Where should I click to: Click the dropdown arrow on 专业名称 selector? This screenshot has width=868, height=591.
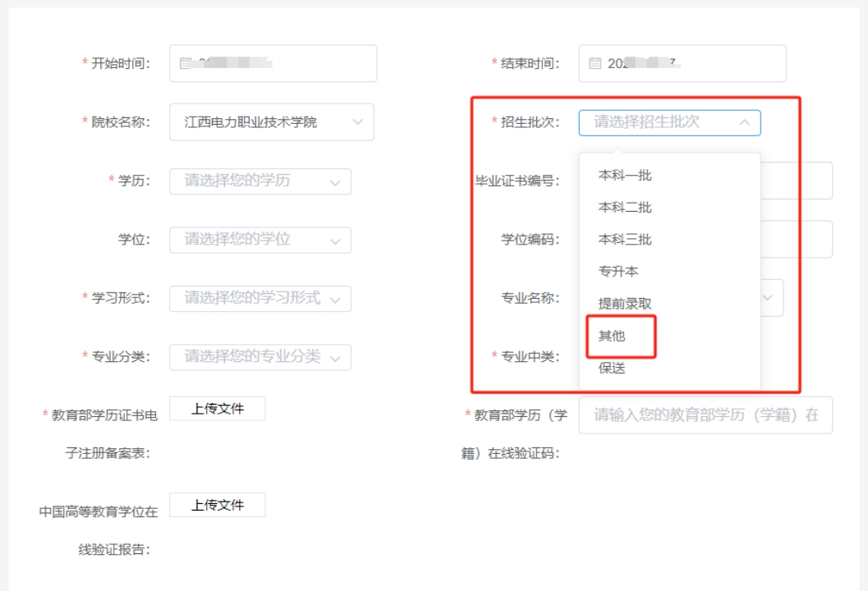tap(769, 298)
